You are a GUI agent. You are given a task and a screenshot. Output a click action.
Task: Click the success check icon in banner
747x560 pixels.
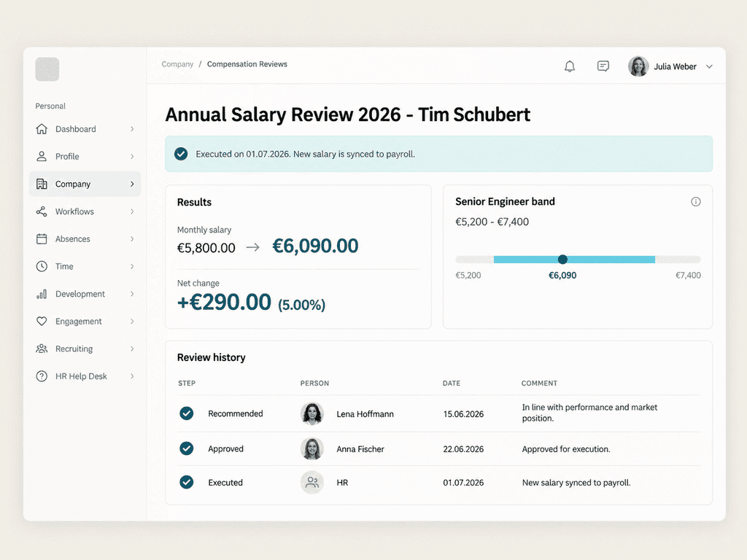181,154
